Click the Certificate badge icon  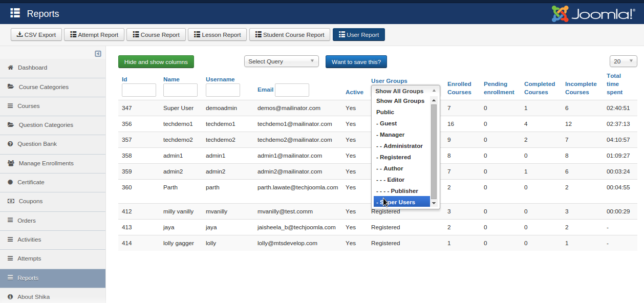pyautogui.click(x=10, y=182)
